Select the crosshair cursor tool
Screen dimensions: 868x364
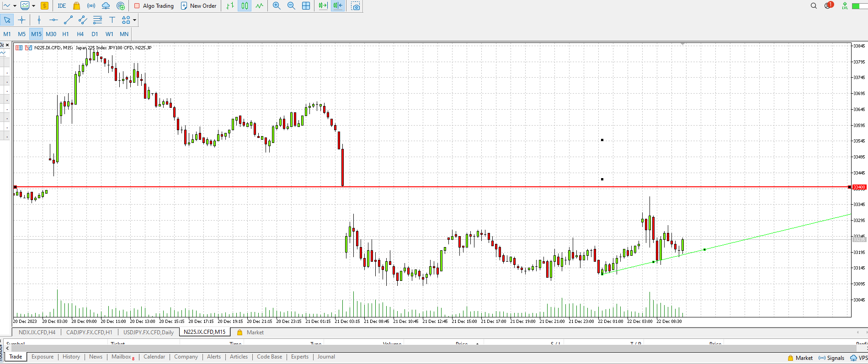(x=21, y=20)
